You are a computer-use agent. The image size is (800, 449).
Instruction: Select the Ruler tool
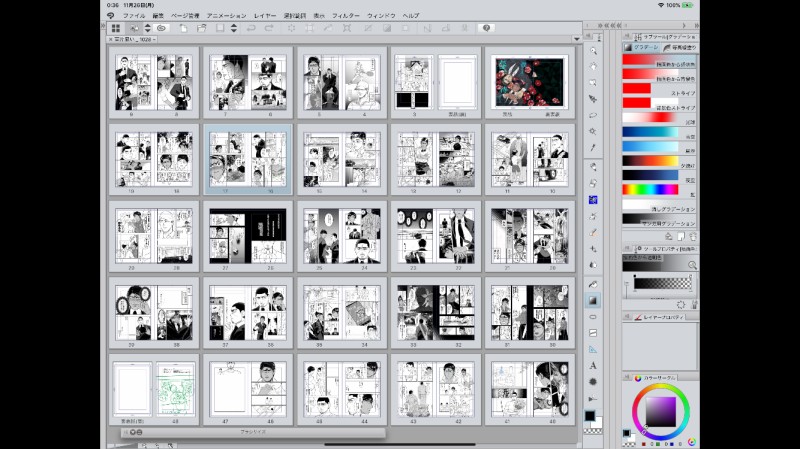click(593, 350)
